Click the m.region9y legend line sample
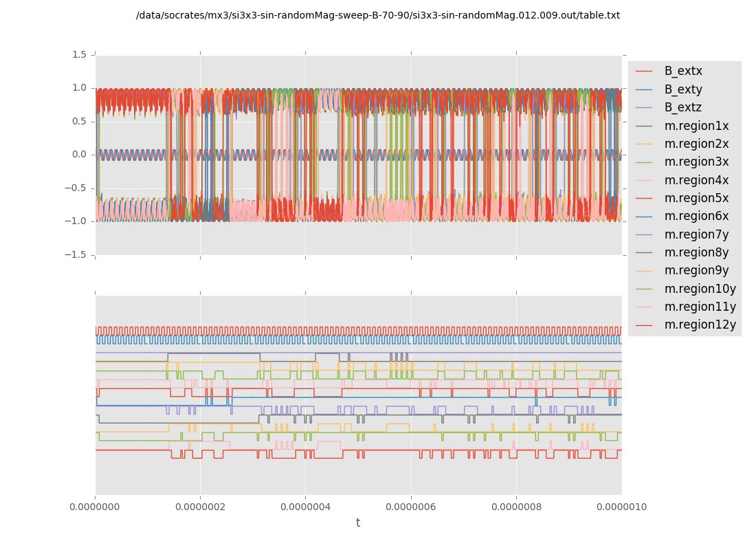Viewport: 756px width, 550px height. point(644,271)
